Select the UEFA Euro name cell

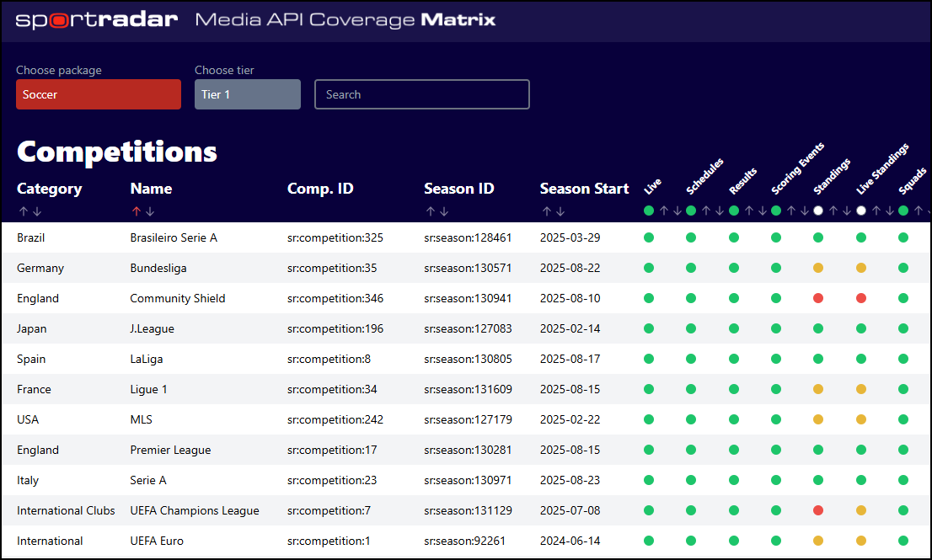point(157,541)
